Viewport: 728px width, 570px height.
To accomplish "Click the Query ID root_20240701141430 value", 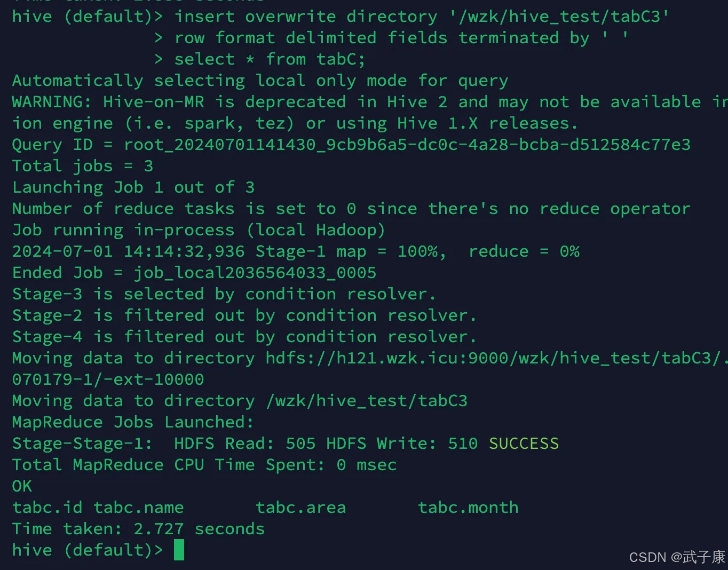I will click(x=407, y=145).
